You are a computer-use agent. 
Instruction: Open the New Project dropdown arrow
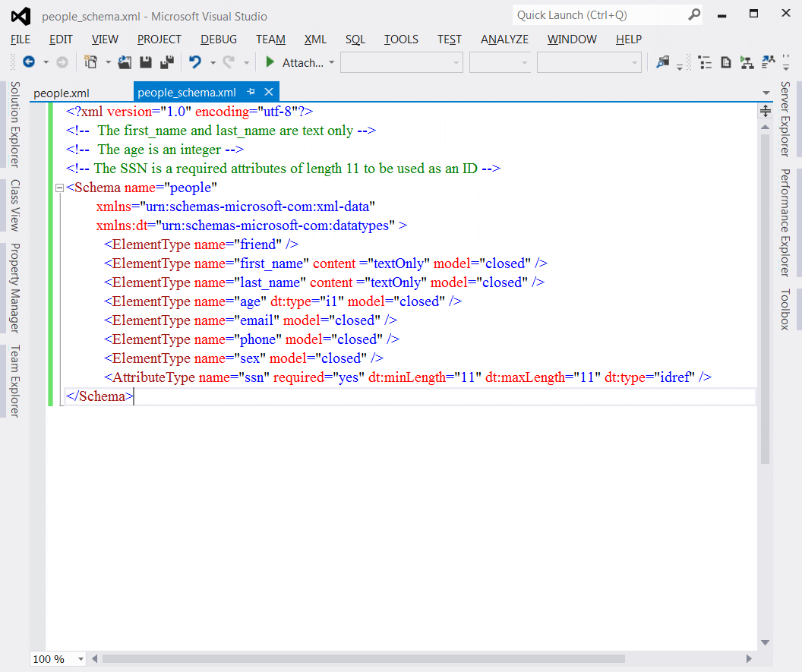108,62
